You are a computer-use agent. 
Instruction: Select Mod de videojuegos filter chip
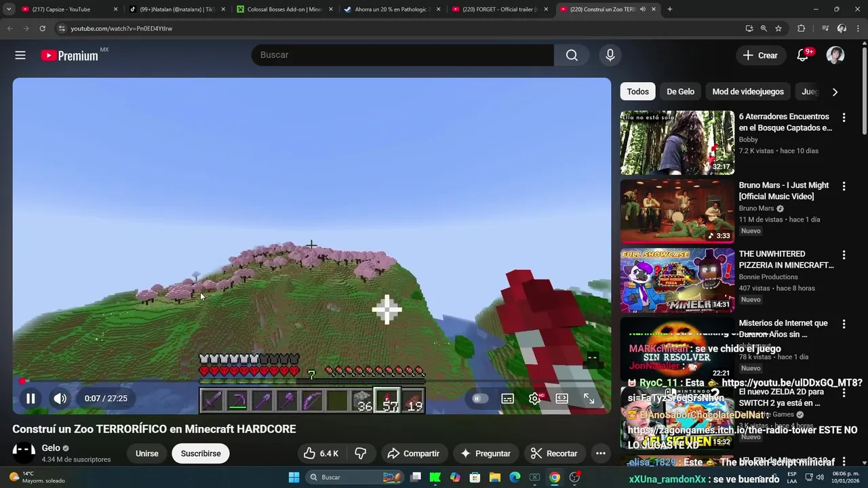click(748, 91)
